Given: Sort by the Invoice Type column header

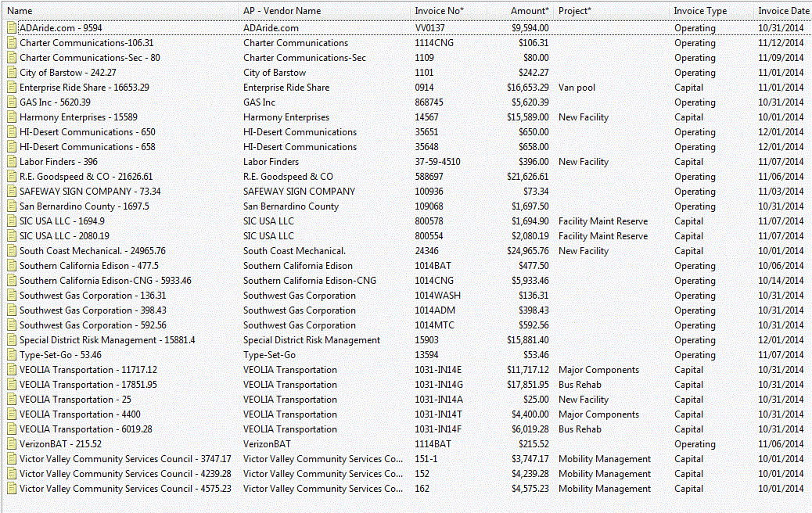Looking at the screenshot, I should point(700,11).
